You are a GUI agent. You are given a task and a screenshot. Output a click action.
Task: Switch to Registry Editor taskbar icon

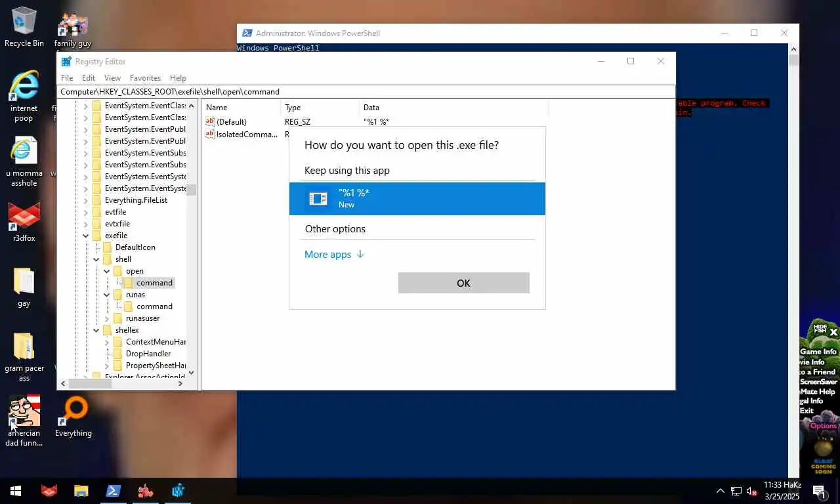click(x=178, y=491)
